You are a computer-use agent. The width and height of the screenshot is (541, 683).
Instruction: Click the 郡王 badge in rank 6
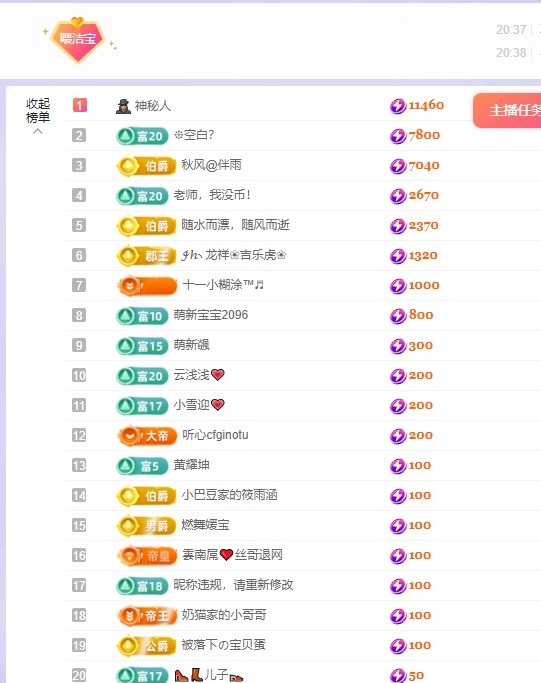coord(146,256)
